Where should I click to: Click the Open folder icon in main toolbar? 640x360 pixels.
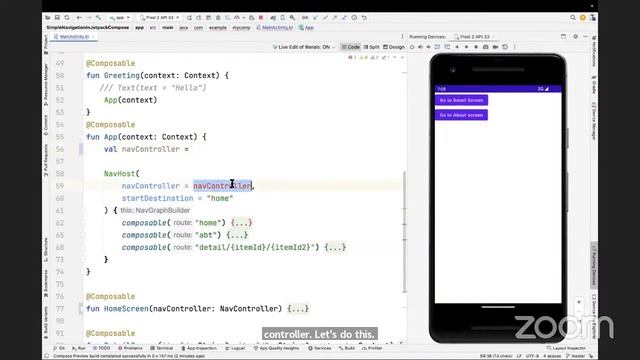(48, 18)
